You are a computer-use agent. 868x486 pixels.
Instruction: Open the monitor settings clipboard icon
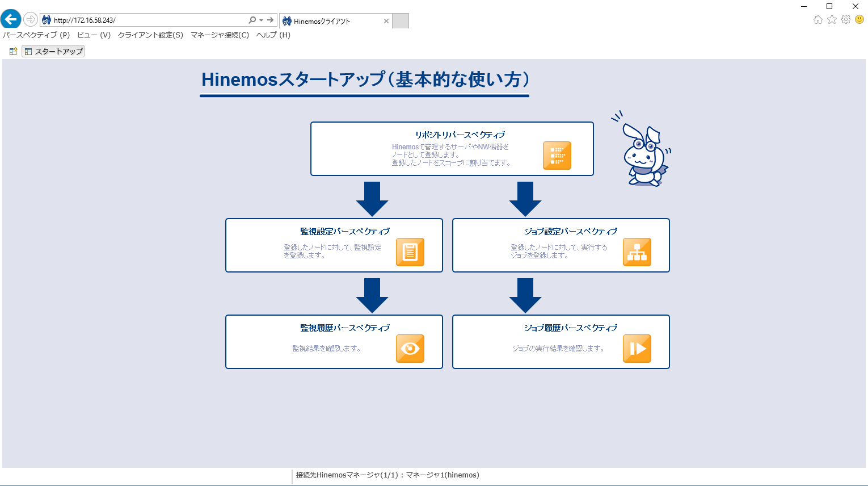click(410, 252)
